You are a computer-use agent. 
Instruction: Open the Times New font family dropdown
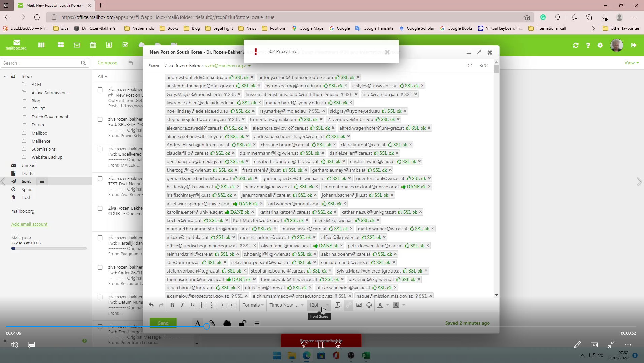click(x=286, y=305)
